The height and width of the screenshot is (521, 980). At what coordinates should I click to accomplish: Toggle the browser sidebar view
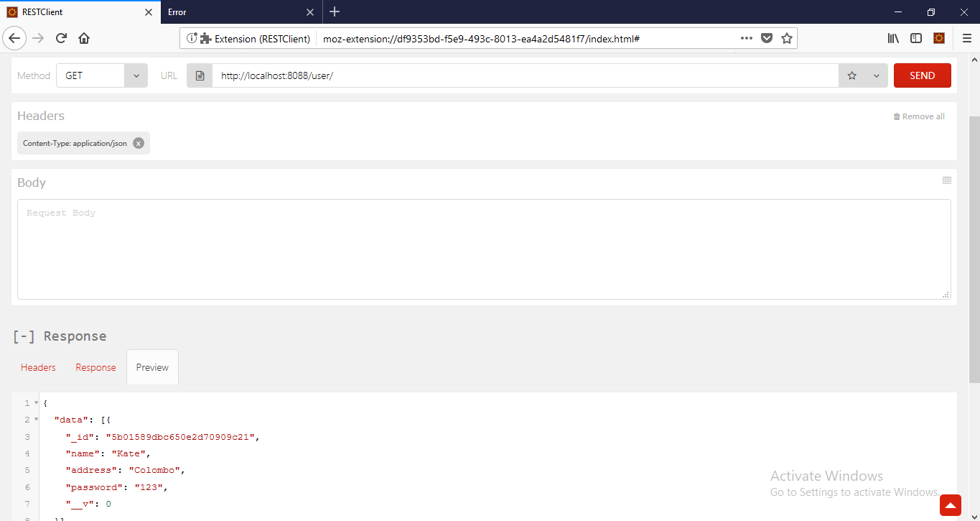click(x=916, y=38)
